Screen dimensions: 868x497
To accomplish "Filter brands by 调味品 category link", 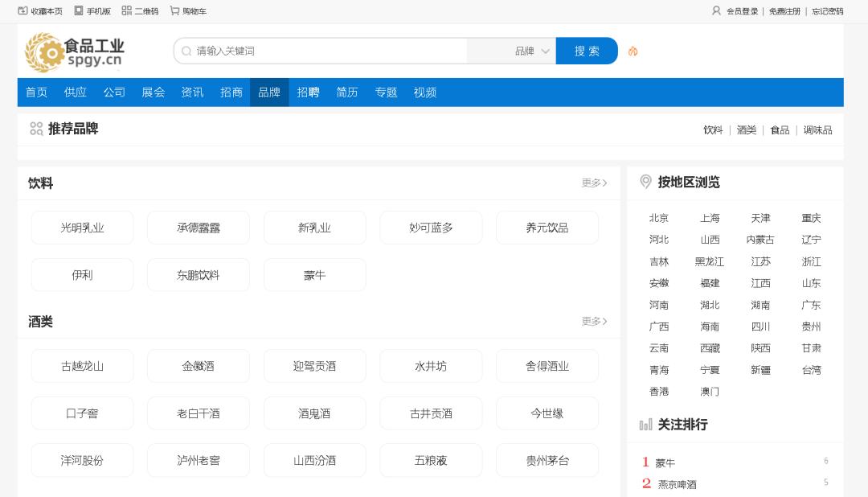I will pyautogui.click(x=817, y=130).
